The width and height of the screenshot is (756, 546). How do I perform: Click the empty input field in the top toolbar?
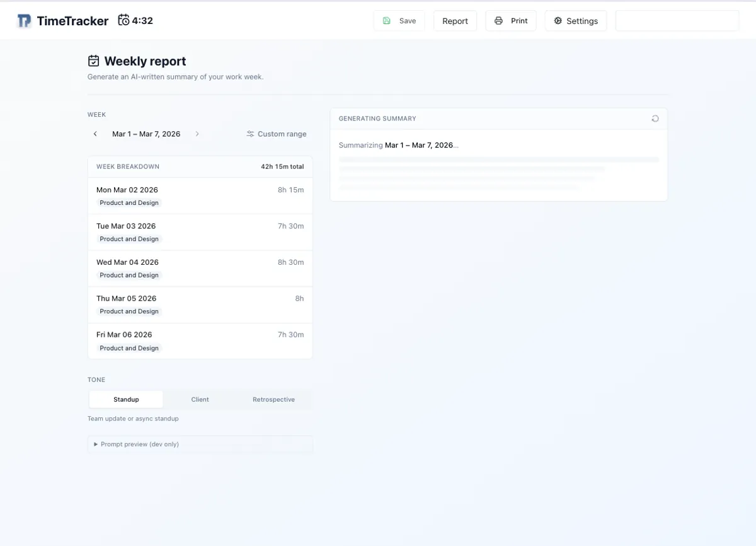[x=677, y=20]
